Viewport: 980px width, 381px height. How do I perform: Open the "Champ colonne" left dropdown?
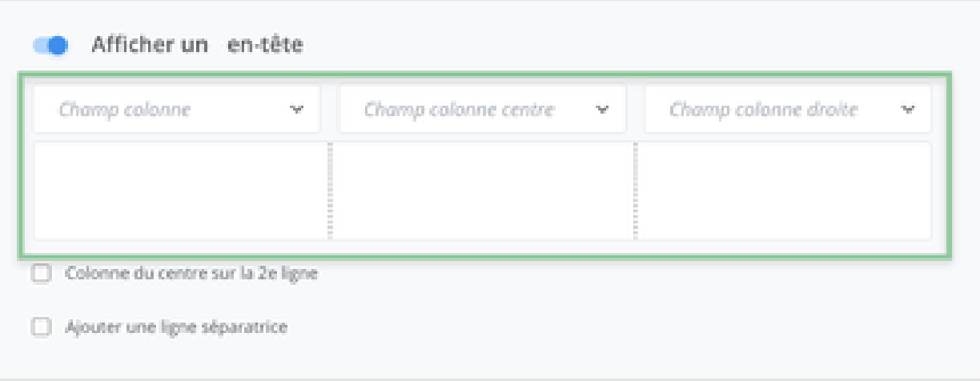pos(176,110)
